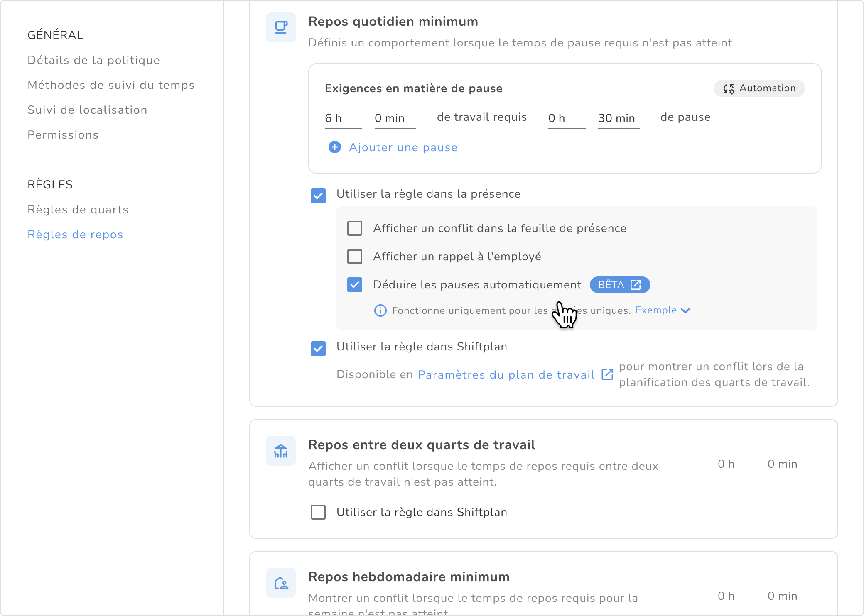
Task: Open Paramètres du plan de travail link
Action: pos(506,375)
